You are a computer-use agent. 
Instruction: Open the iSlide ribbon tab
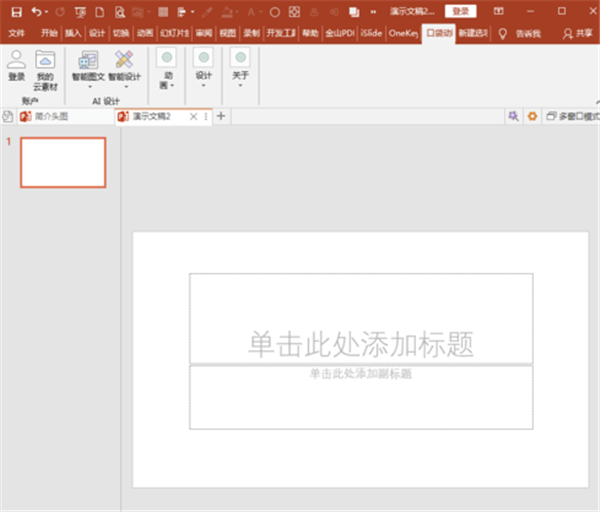click(x=370, y=33)
